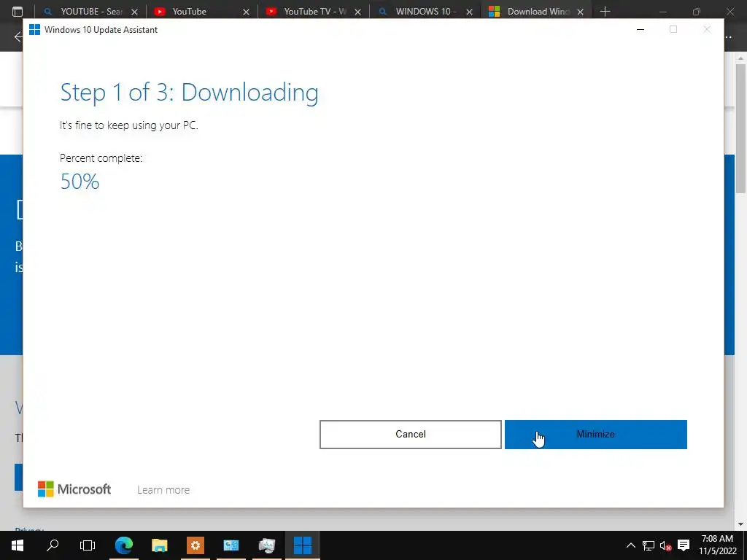Close the WINDOWS 10 search tab
The image size is (747, 560).
469,12
